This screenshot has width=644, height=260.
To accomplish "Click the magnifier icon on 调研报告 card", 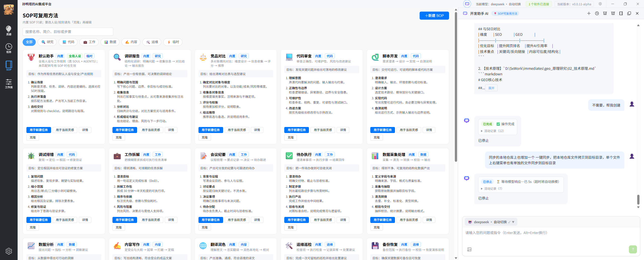I will point(117,57).
